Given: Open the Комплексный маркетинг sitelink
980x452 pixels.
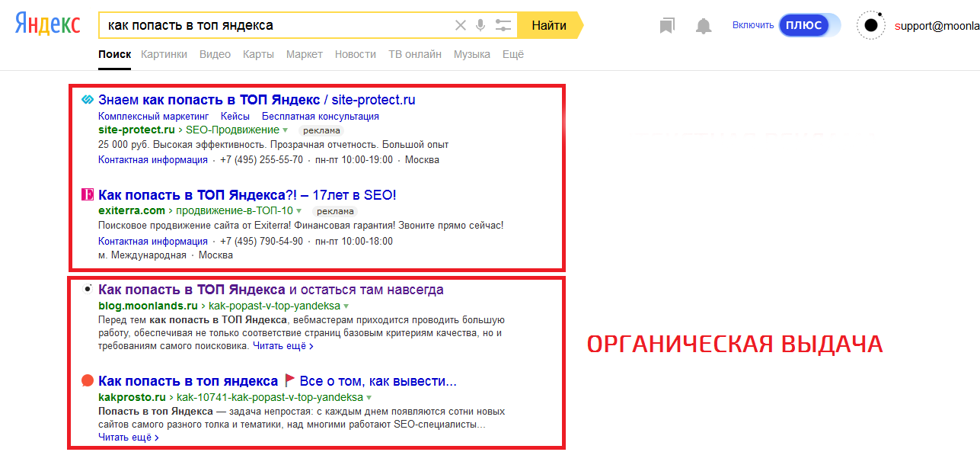Looking at the screenshot, I should click(153, 117).
